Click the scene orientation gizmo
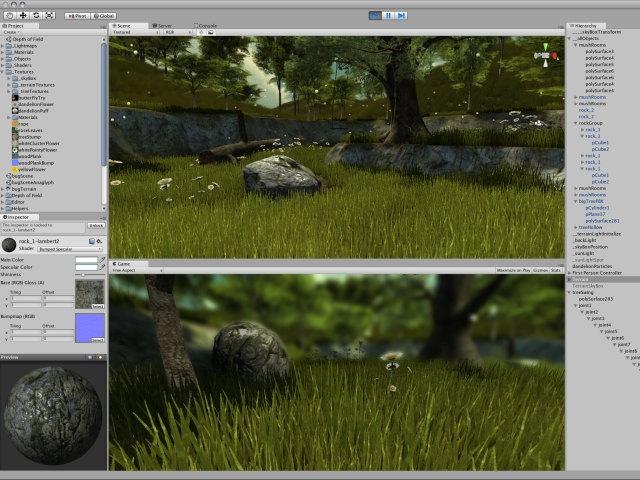640x480 pixels. 546,57
